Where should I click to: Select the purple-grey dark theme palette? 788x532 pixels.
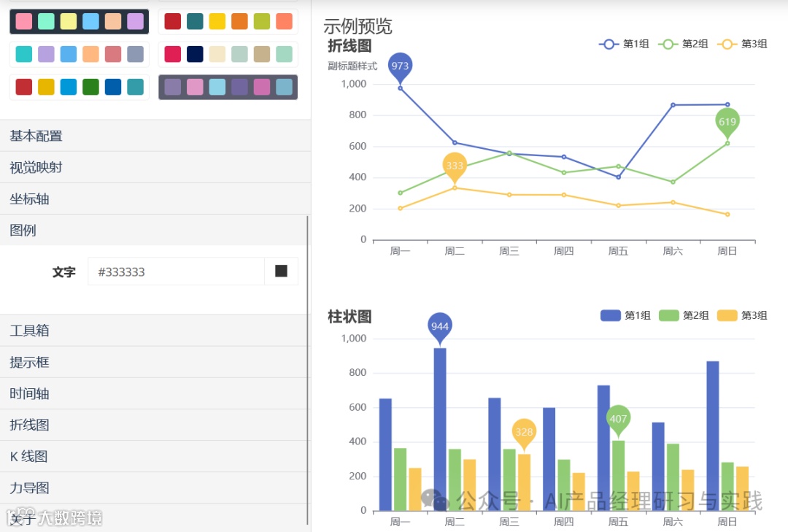(x=228, y=87)
